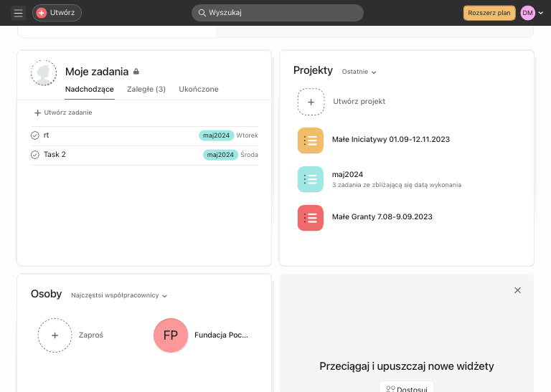This screenshot has height=392, width=551.
Task: Switch to the Ukończone tab
Action: (199, 90)
